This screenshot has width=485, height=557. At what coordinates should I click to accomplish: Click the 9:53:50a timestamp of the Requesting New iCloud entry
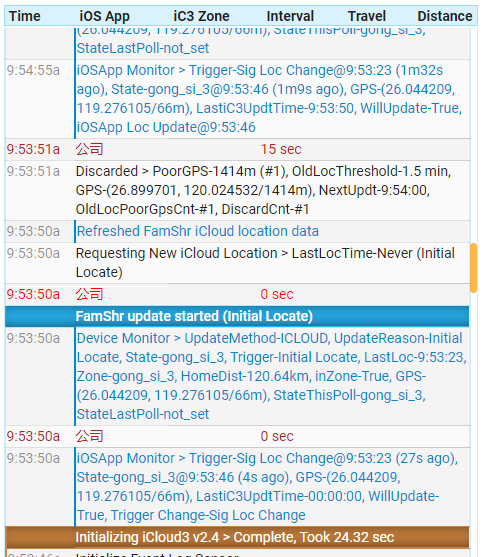click(33, 253)
